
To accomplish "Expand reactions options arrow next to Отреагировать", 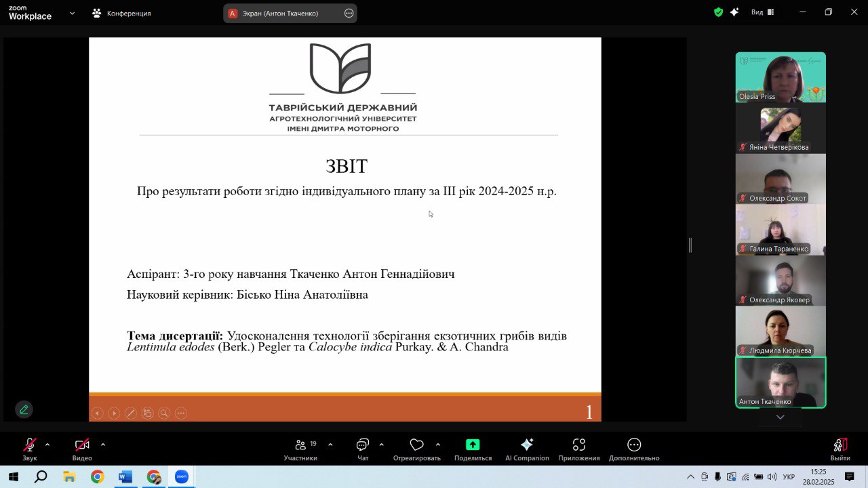I will tap(437, 445).
